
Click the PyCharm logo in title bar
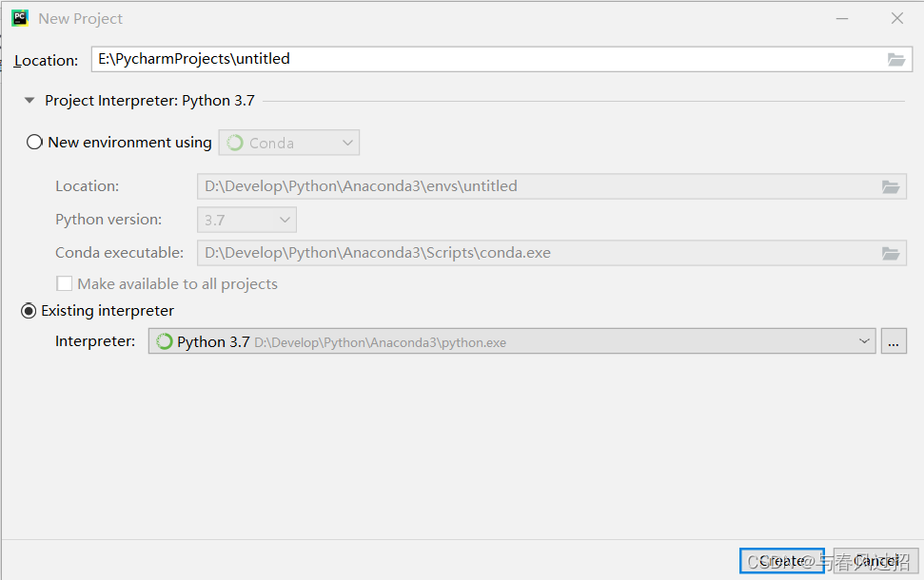click(x=20, y=18)
